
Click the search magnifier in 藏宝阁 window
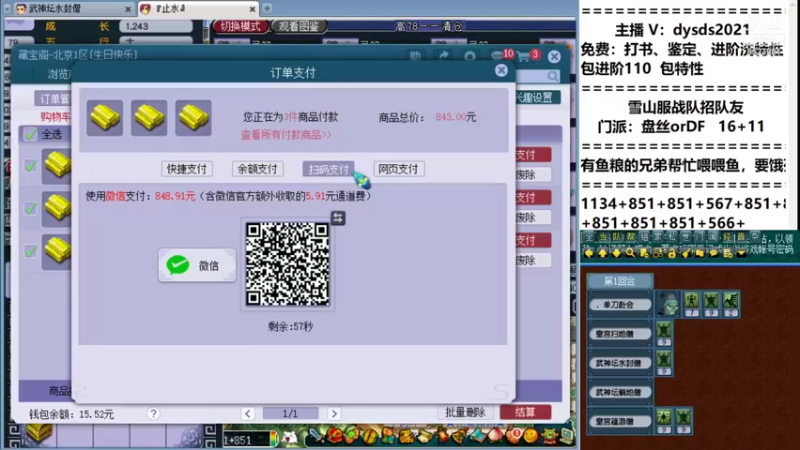tap(553, 76)
